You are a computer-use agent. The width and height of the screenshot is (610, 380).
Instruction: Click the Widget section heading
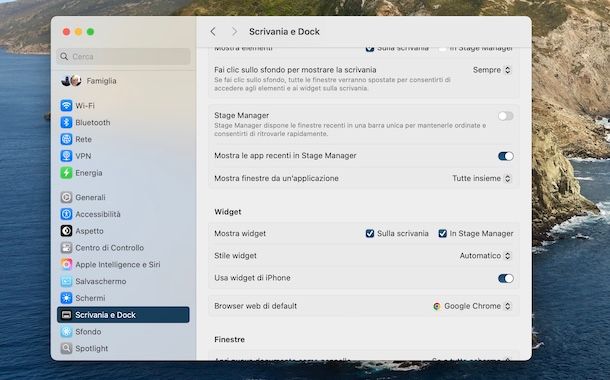[228, 212]
